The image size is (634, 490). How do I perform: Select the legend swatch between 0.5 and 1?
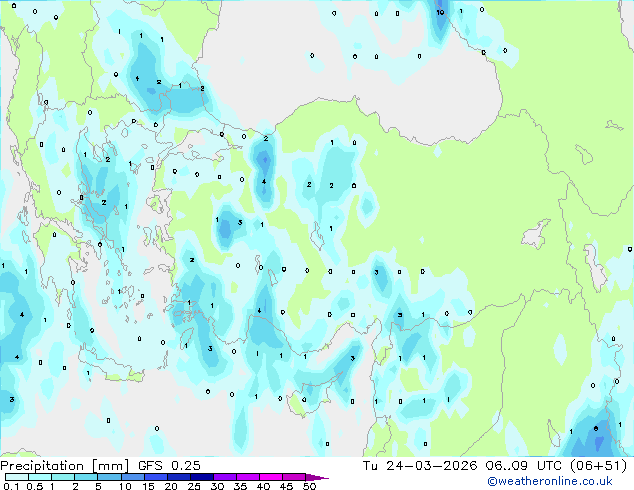click(40, 477)
